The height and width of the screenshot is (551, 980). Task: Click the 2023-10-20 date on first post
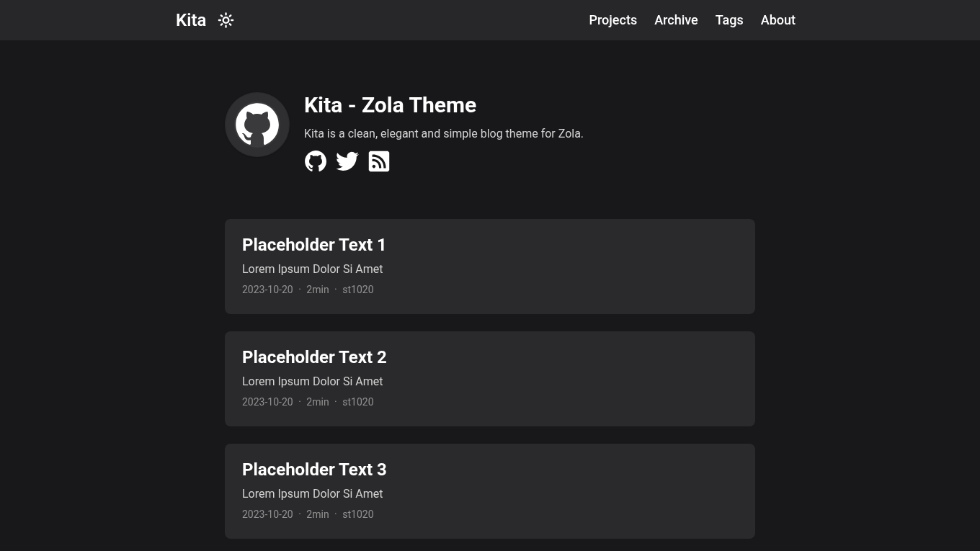tap(267, 290)
